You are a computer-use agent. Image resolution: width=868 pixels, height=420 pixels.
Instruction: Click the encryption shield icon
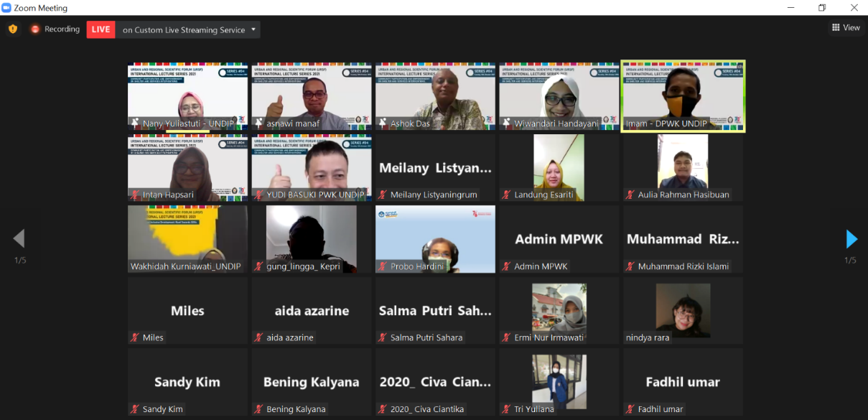[12, 29]
